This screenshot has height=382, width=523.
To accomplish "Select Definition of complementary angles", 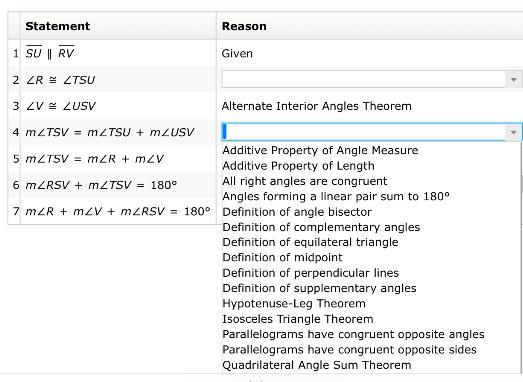I will (321, 227).
